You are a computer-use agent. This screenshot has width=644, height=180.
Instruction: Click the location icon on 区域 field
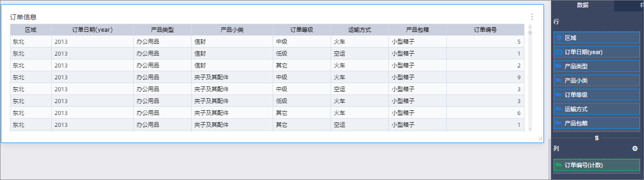[559, 38]
